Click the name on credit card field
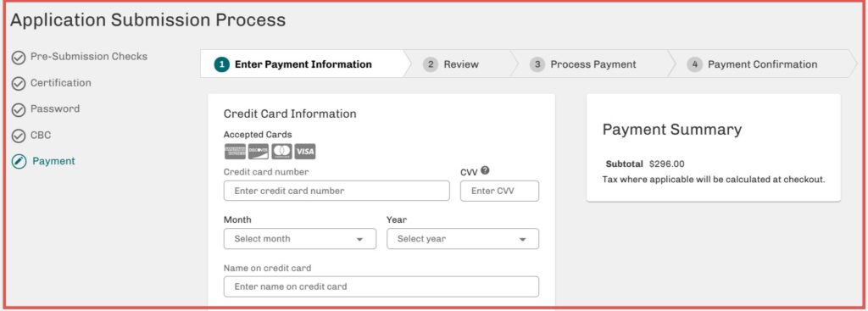Image resolution: width=868 pixels, height=311 pixels. [x=381, y=286]
